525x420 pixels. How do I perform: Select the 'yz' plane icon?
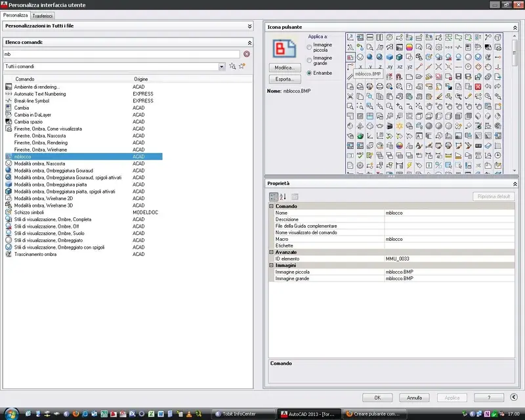[409, 67]
